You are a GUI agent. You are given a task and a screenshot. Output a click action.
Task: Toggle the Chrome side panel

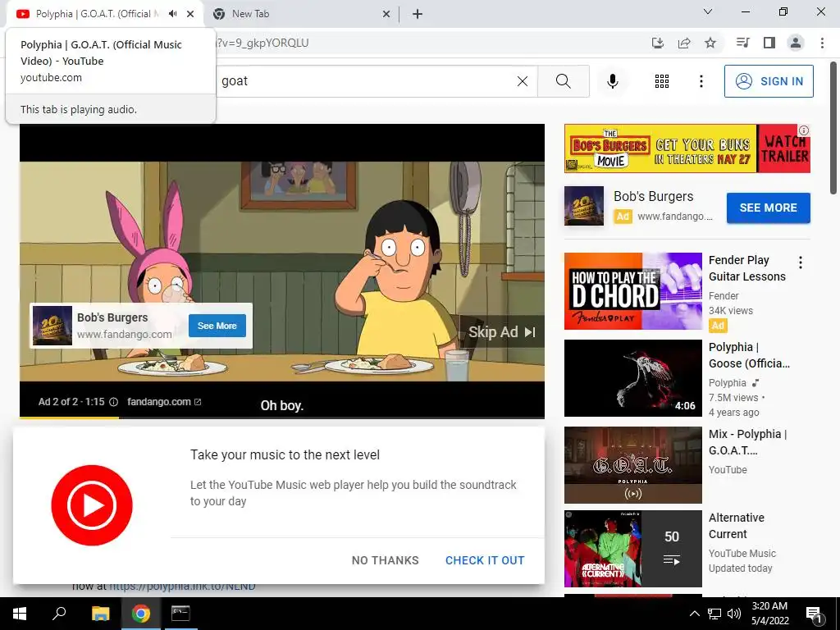(769, 43)
